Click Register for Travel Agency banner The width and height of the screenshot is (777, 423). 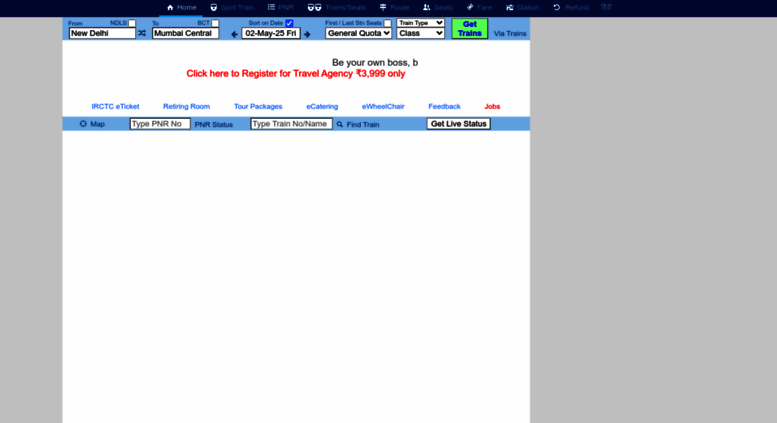tap(296, 74)
